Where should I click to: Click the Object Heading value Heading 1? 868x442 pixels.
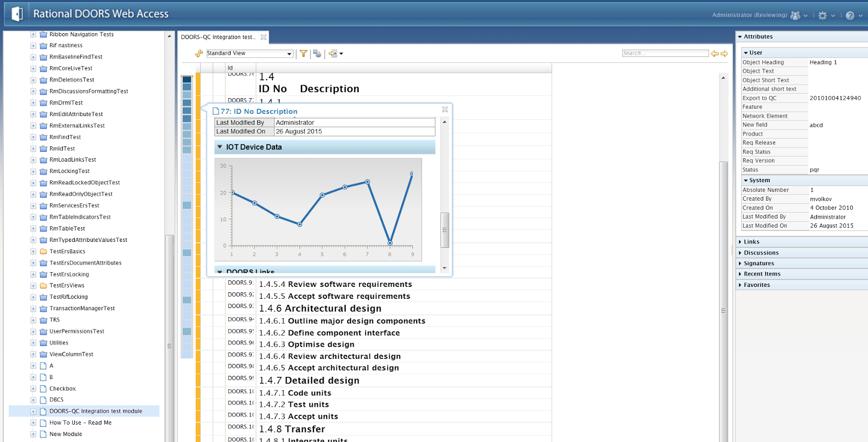824,62
